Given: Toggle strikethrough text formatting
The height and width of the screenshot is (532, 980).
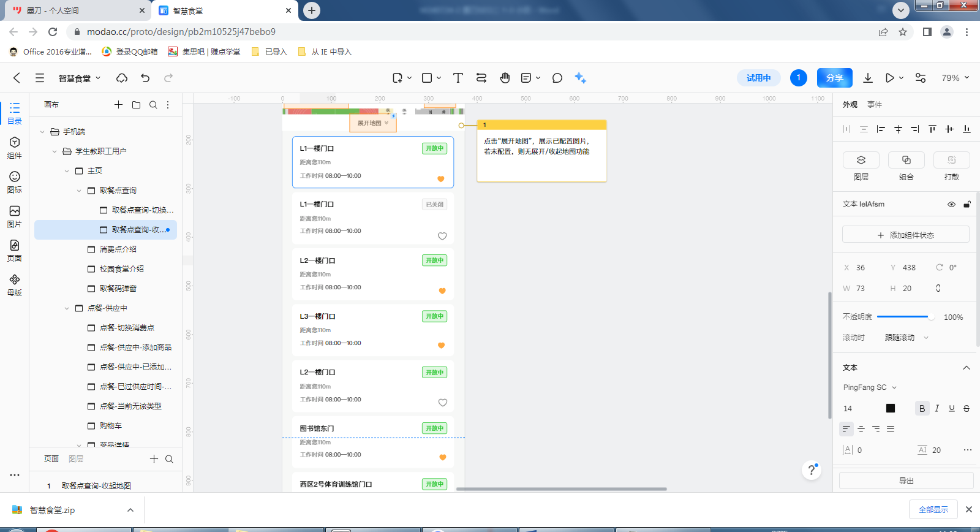Looking at the screenshot, I should pos(967,408).
